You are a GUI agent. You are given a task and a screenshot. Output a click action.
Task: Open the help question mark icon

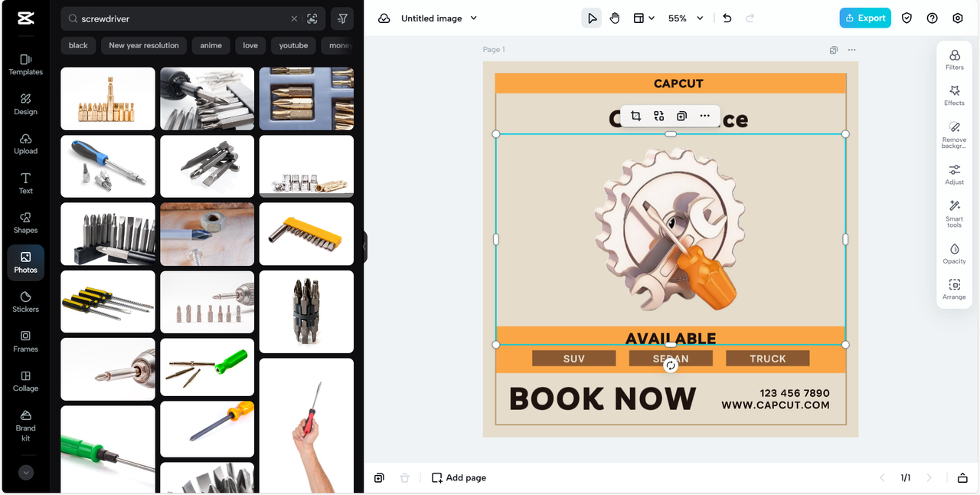tap(932, 18)
